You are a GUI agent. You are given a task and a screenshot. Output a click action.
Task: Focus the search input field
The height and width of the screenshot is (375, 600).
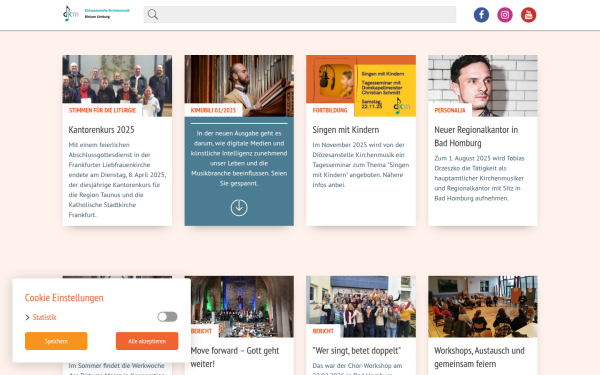pyautogui.click(x=300, y=15)
